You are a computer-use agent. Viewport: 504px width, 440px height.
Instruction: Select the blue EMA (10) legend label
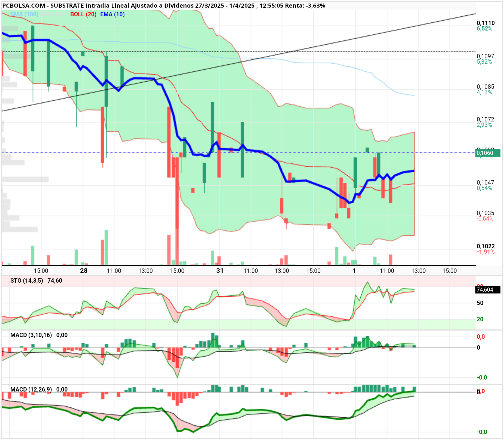click(113, 14)
